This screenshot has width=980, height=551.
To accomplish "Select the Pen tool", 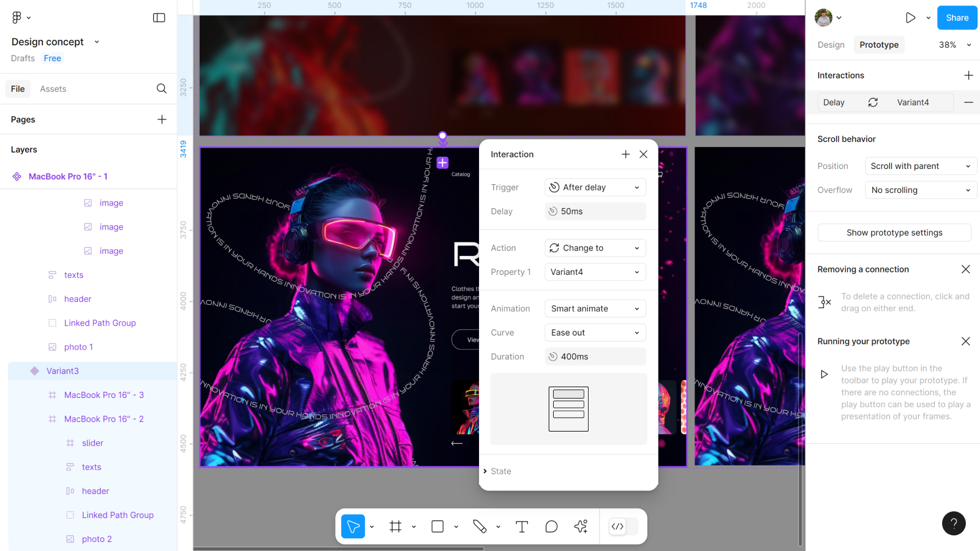I will pyautogui.click(x=480, y=527).
